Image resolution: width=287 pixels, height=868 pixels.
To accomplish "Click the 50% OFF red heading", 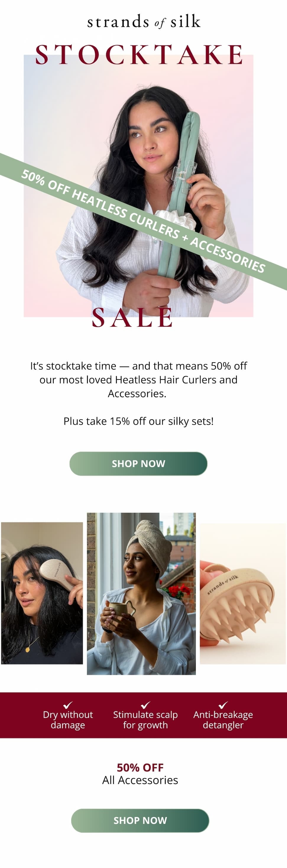I will (140, 767).
